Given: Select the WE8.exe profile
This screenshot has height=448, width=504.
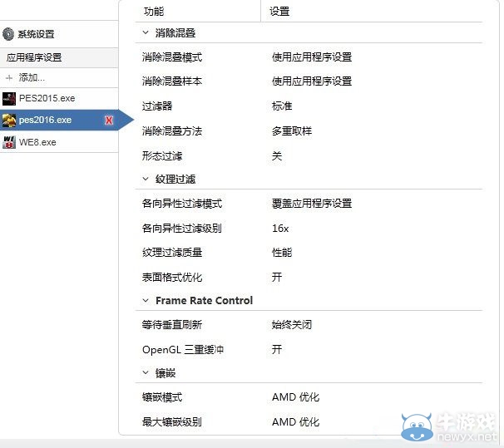Looking at the screenshot, I should pyautogui.click(x=59, y=142).
